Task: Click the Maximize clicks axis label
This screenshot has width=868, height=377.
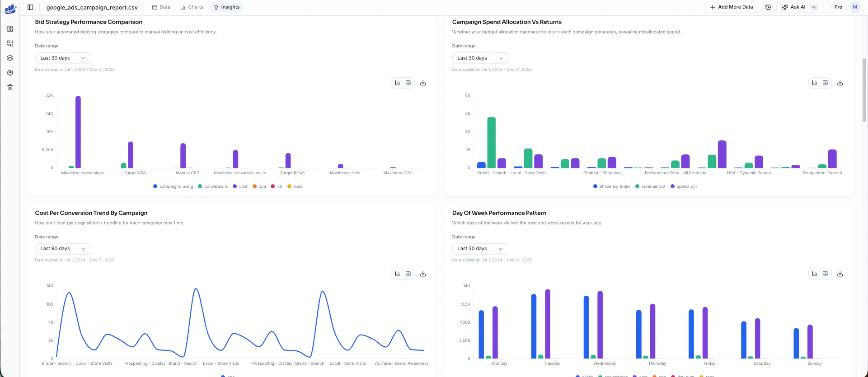Action: tap(345, 173)
